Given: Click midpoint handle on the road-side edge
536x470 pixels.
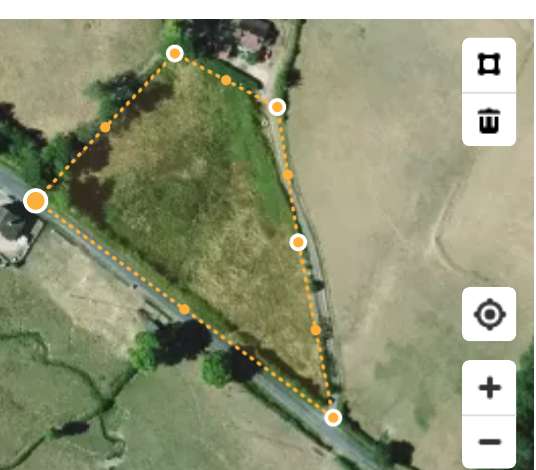Looking at the screenshot, I should 184,309.
